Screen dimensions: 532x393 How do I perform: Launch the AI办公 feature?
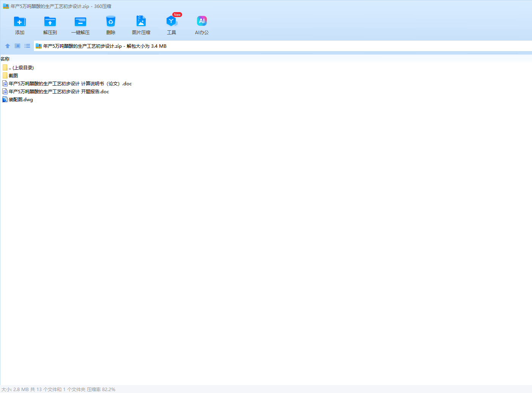[x=202, y=25]
